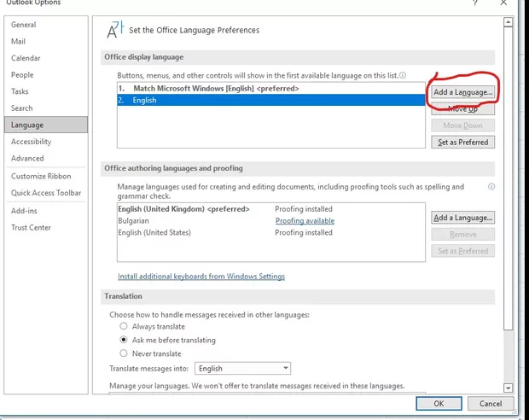
Task: Select English (United States) authoring language
Action: (271, 232)
